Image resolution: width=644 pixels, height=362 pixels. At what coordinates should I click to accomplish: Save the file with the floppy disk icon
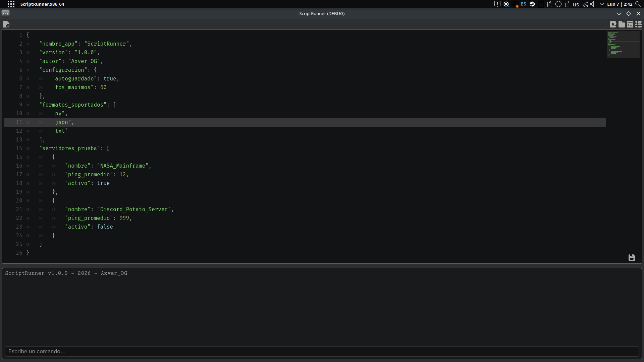coord(632,257)
